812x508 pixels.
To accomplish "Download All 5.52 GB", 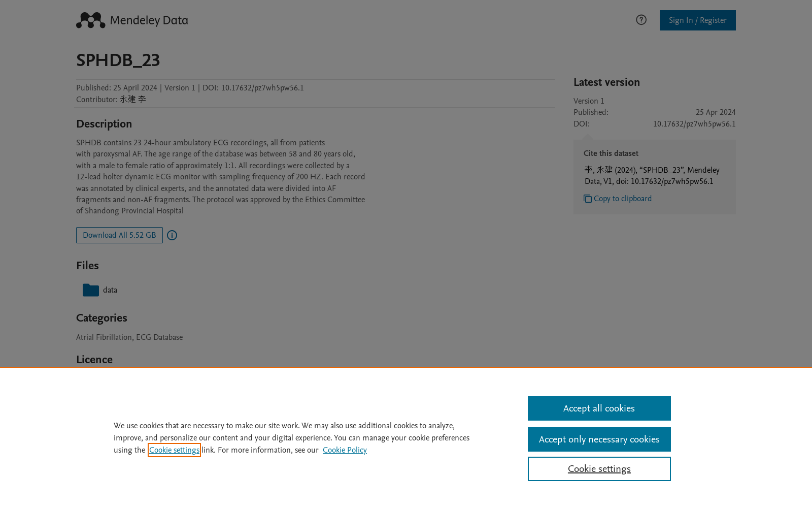I will [119, 235].
